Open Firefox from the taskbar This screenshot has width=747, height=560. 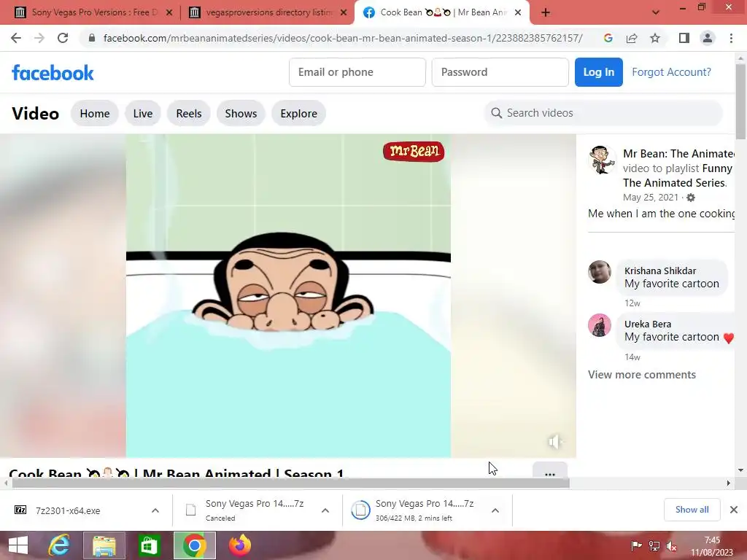[x=239, y=545]
